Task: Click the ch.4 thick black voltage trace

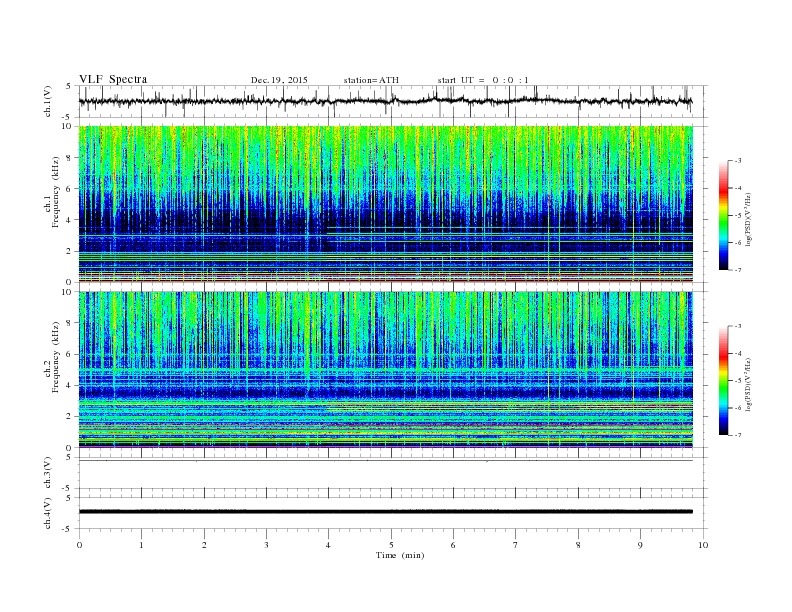Action: pos(385,512)
